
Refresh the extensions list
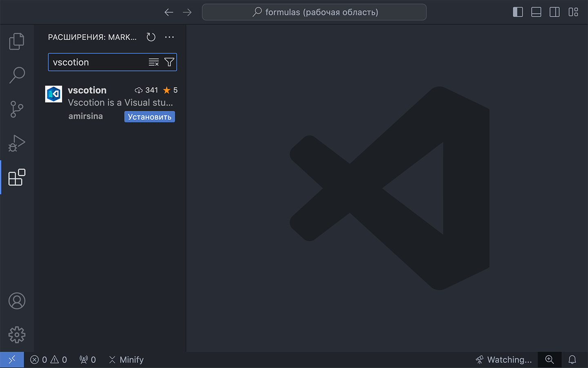pos(151,37)
